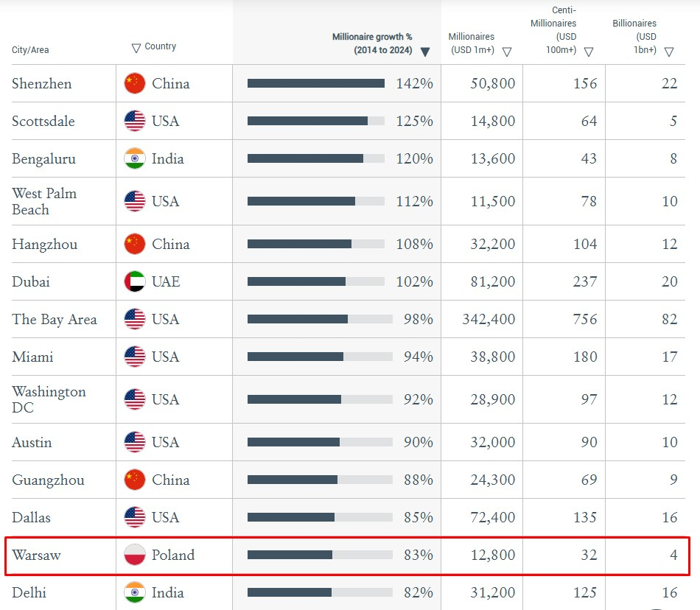The height and width of the screenshot is (610, 700).
Task: Open the West Palm Beach entry
Action: [x=44, y=201]
